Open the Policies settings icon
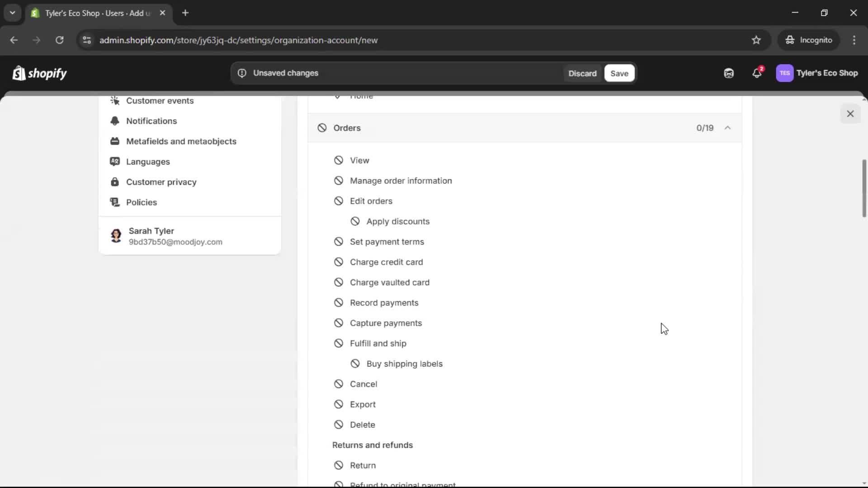This screenshot has width=868, height=488. point(115,202)
